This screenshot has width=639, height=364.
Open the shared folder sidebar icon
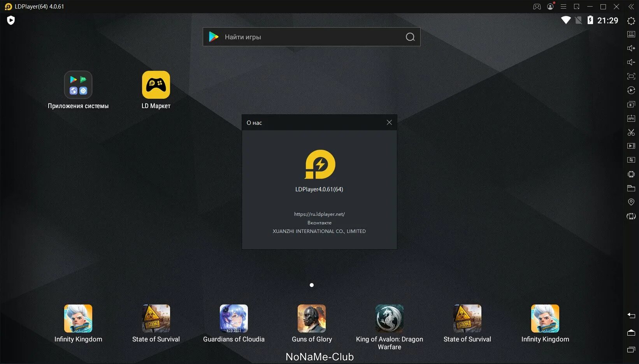click(631, 188)
